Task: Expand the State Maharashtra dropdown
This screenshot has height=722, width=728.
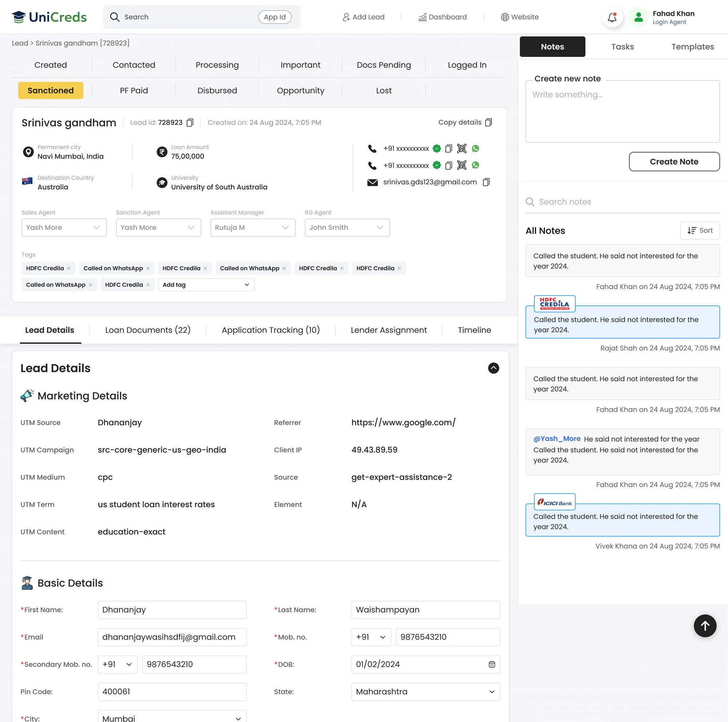Action: point(426,691)
